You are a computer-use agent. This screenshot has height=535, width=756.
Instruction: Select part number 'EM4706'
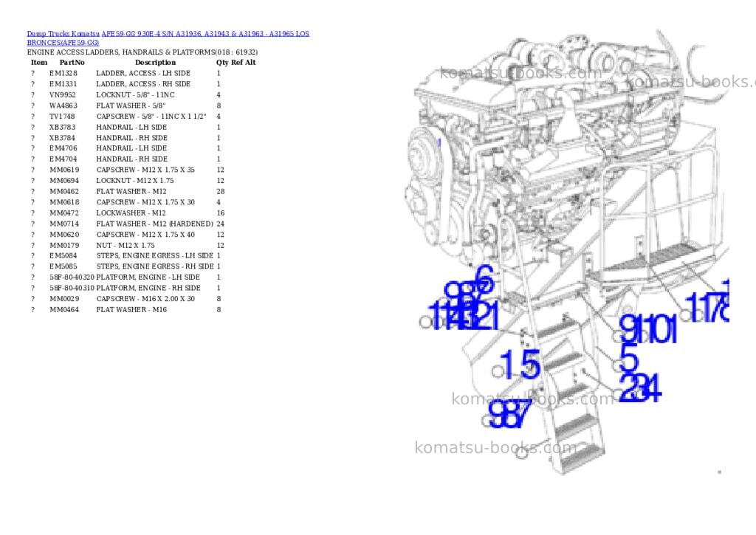63,148
